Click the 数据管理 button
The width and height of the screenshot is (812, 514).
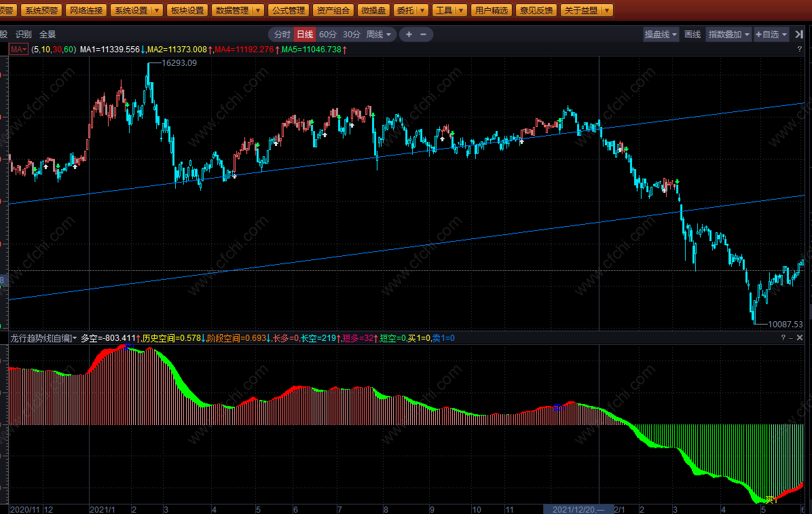point(232,10)
